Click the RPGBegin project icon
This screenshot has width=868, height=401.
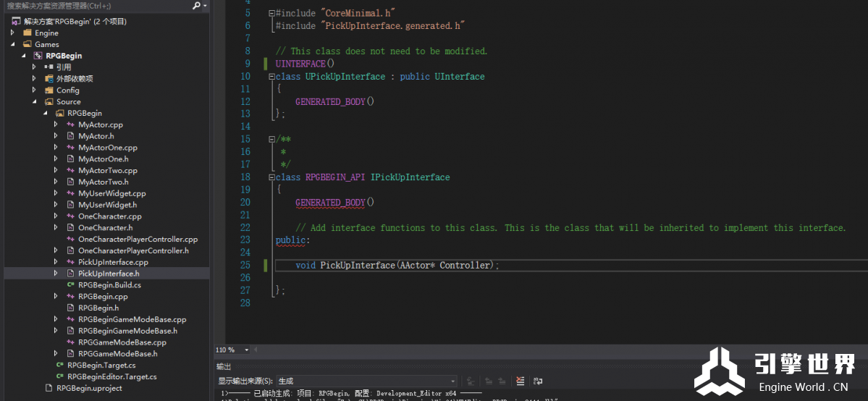[x=38, y=56]
